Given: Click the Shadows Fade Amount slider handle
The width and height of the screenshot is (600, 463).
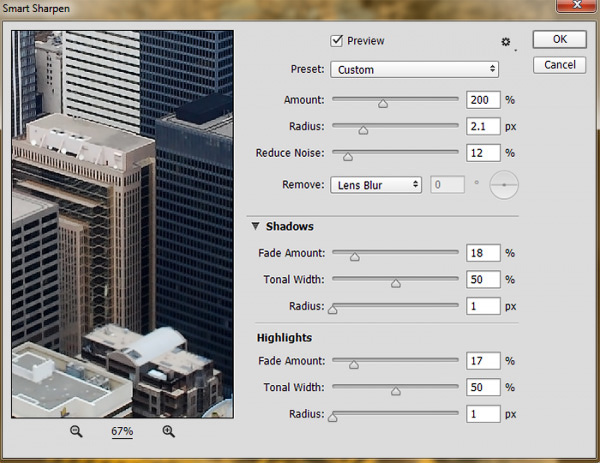Looking at the screenshot, I should (x=355, y=257).
